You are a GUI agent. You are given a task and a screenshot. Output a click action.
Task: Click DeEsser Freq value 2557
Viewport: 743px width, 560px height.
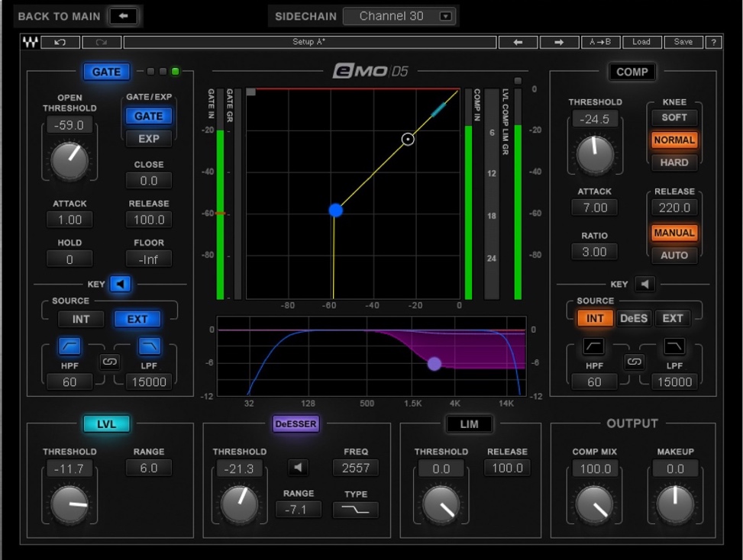[x=355, y=468]
